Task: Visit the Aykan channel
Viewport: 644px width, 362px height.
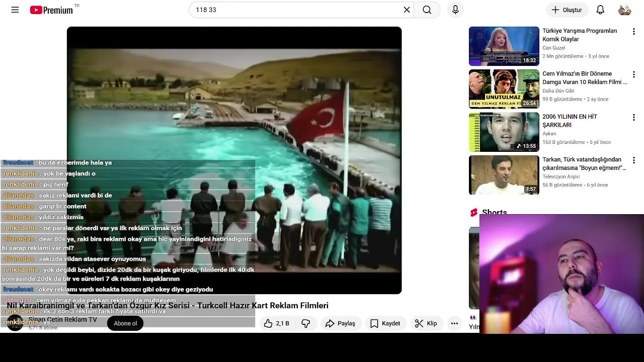Action: coord(549,134)
